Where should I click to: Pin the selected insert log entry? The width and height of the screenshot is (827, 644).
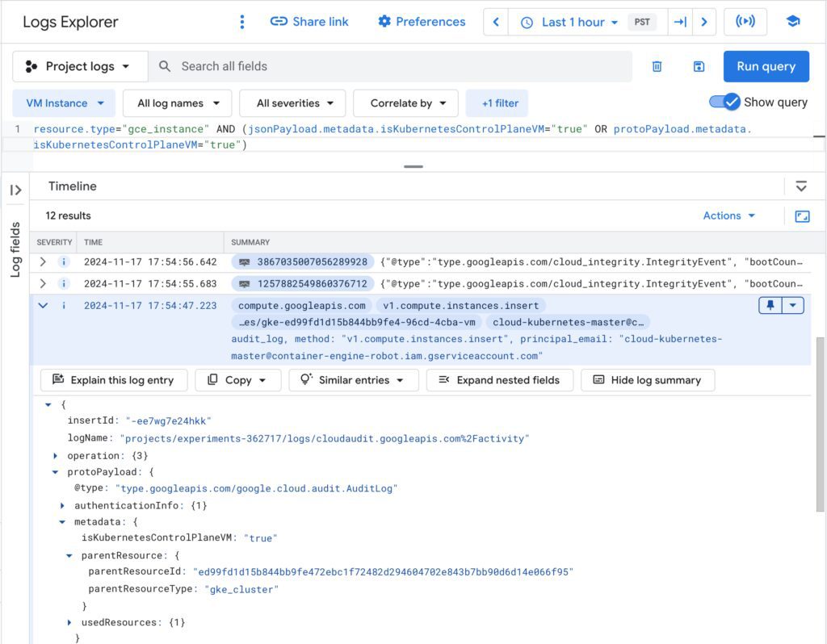pos(770,305)
